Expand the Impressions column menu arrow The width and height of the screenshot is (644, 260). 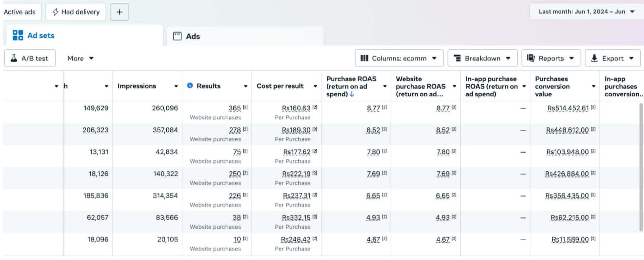(x=176, y=86)
